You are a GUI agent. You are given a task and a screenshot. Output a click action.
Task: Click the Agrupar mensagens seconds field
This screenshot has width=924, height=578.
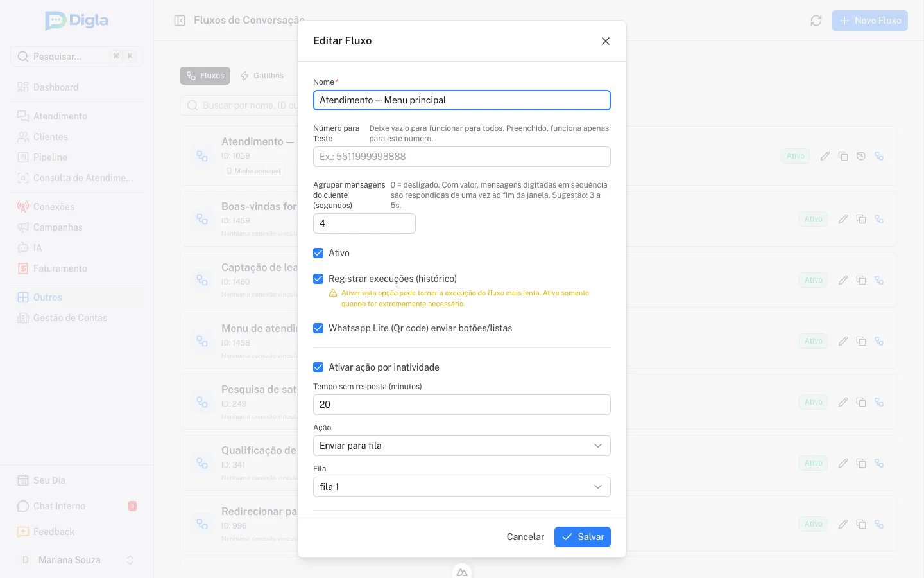coord(364,223)
